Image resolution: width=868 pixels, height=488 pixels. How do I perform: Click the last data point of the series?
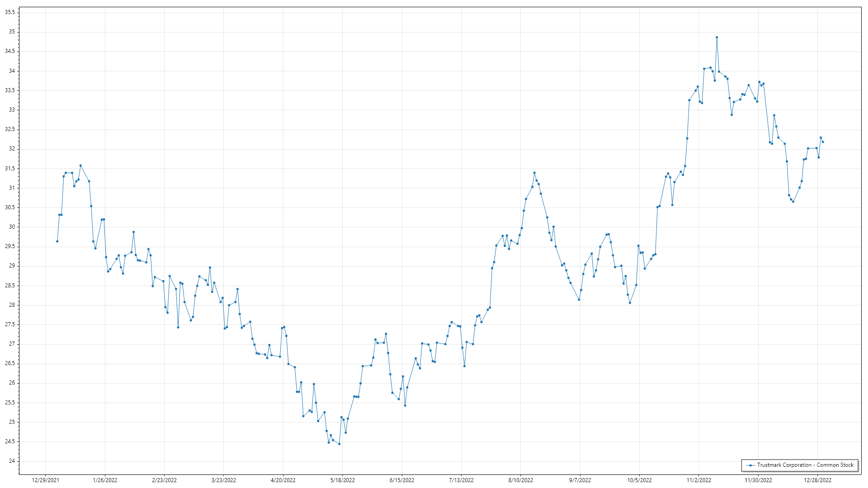[823, 142]
